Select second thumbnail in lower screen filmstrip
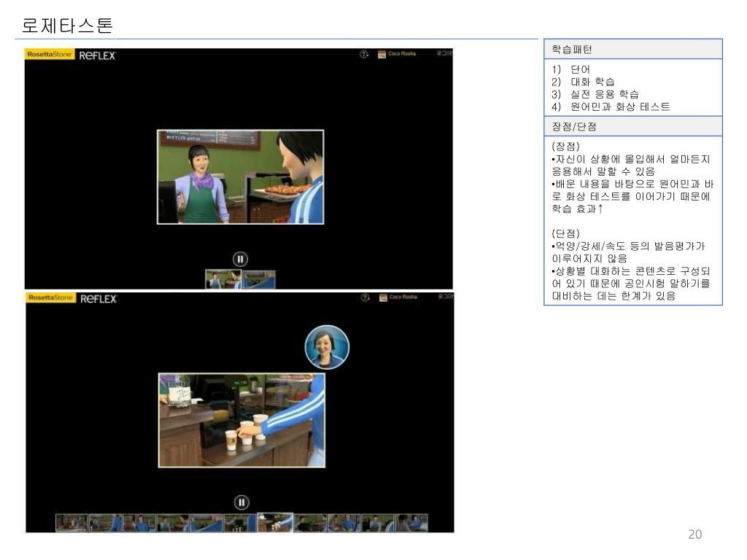747x560 pixels. [x=105, y=522]
